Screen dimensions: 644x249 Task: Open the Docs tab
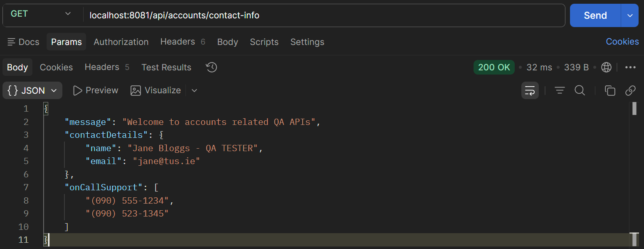(24, 42)
